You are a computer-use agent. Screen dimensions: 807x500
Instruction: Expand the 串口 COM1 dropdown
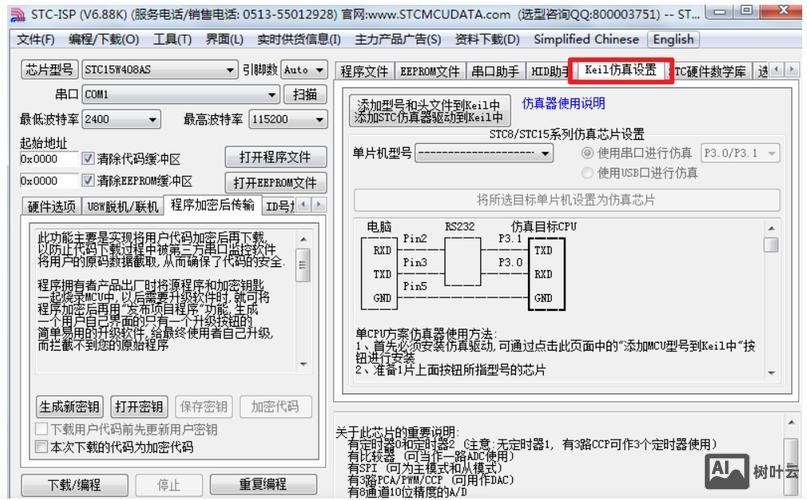pyautogui.click(x=272, y=95)
